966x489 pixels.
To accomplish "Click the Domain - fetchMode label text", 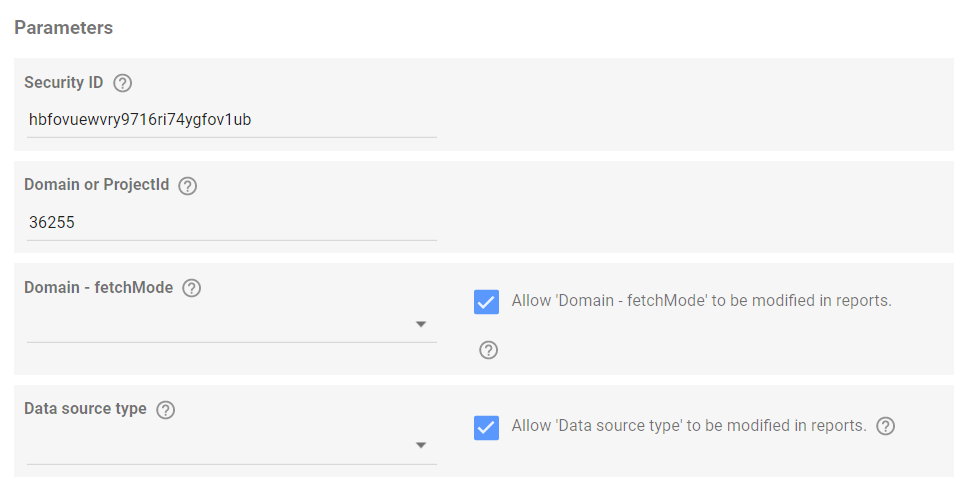I will (99, 288).
